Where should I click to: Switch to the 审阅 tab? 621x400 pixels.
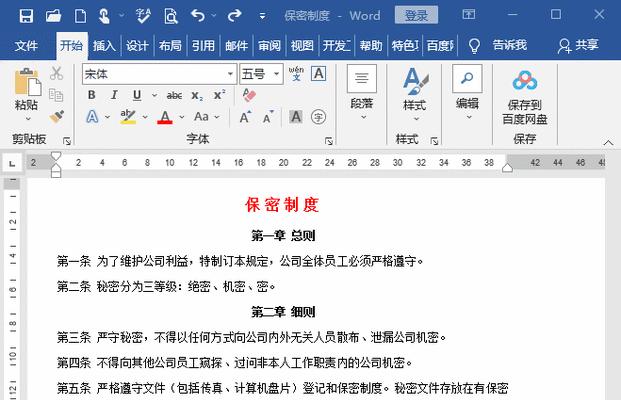click(269, 46)
